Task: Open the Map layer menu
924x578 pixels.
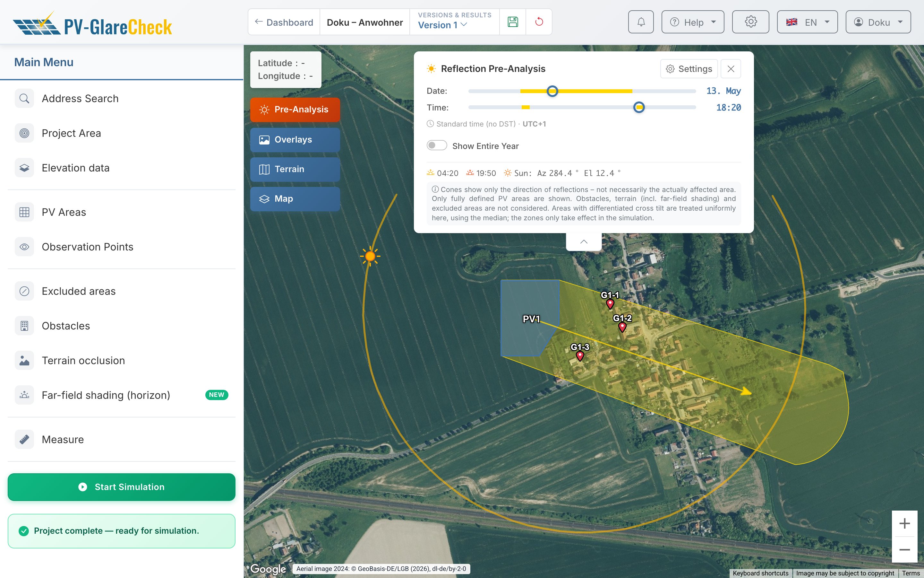Action: [295, 199]
